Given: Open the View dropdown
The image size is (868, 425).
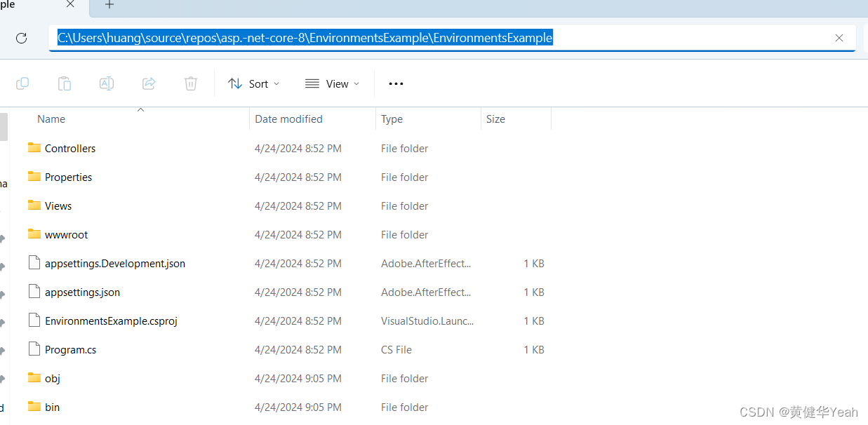Looking at the screenshot, I should [333, 83].
